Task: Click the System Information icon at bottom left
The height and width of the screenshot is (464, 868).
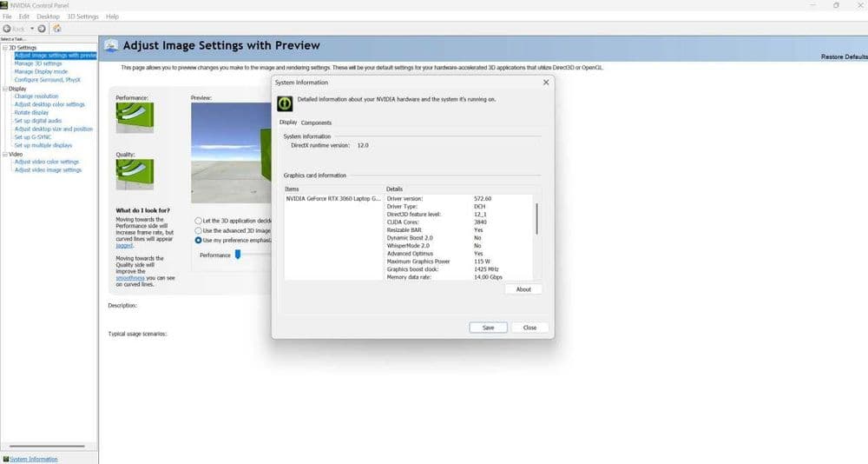Action: click(x=5, y=459)
